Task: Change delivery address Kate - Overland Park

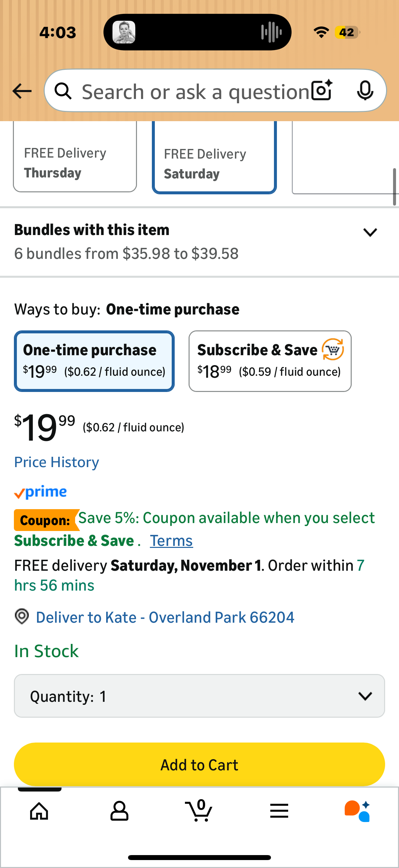Action: [165, 617]
